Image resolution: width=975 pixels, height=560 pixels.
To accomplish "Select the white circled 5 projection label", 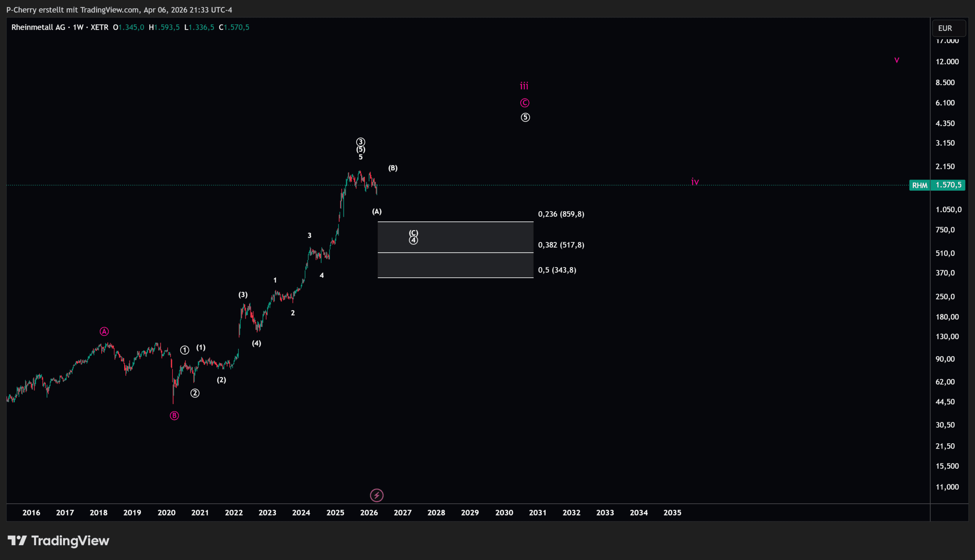I will pos(526,117).
